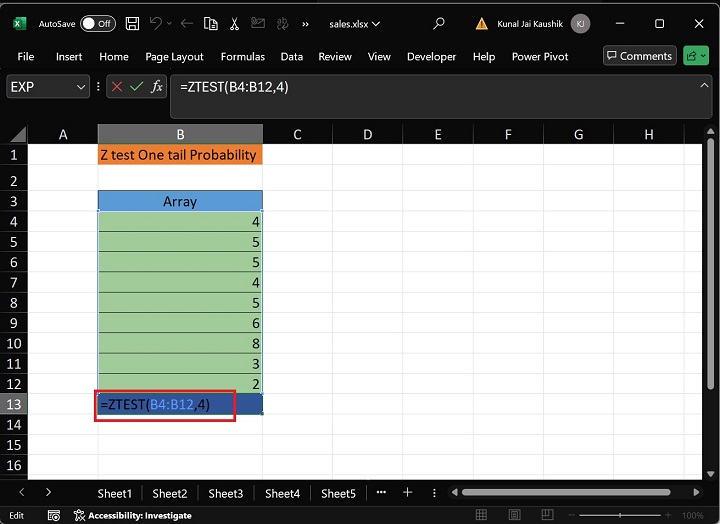This screenshot has width=720, height=524.
Task: Click the Save floppy disk icon
Action: coord(132,23)
